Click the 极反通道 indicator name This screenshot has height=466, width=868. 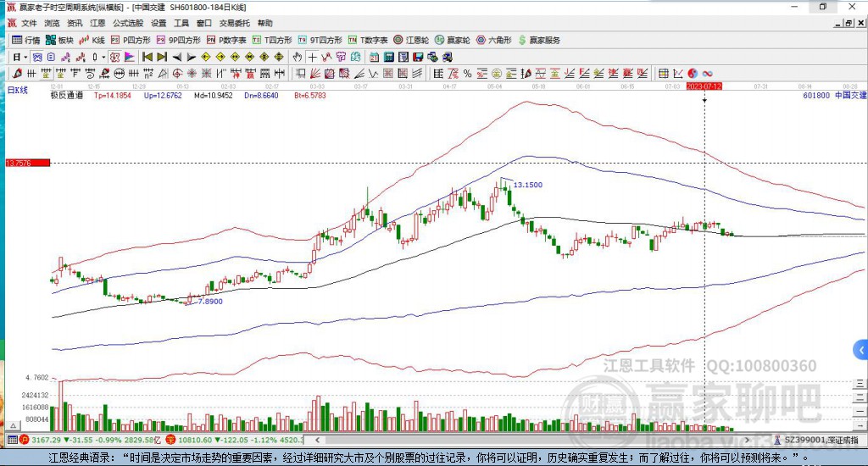click(x=67, y=95)
